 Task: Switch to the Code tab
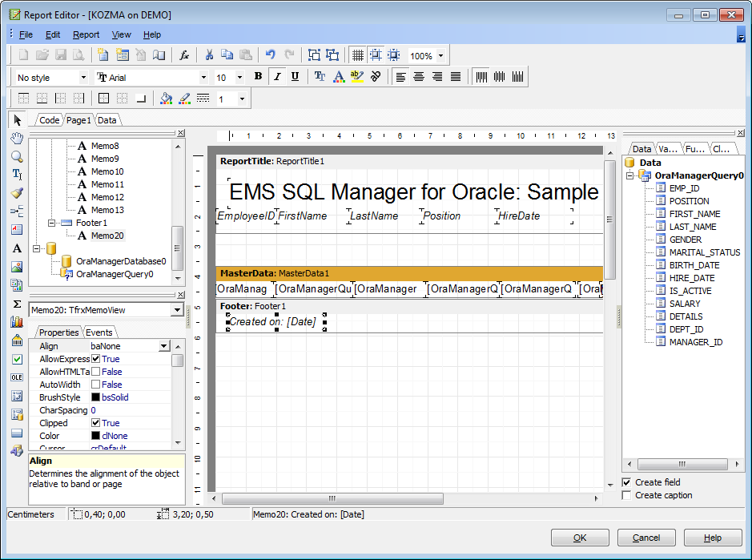pos(49,120)
